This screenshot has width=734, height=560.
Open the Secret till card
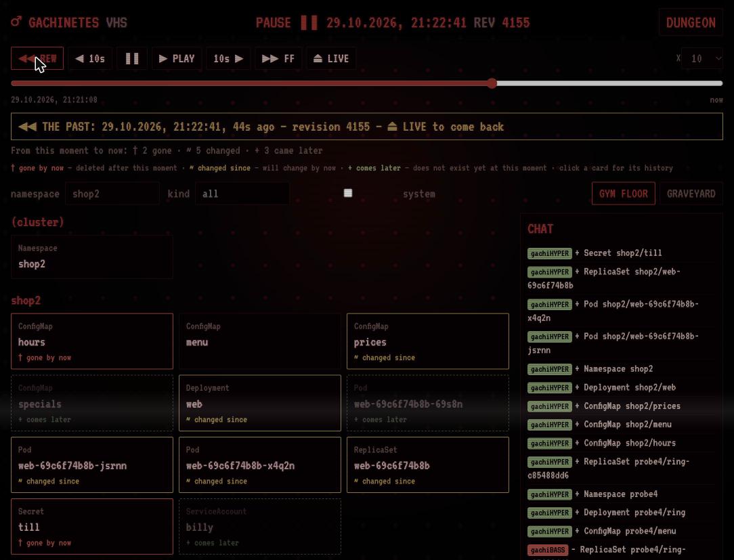[92, 527]
